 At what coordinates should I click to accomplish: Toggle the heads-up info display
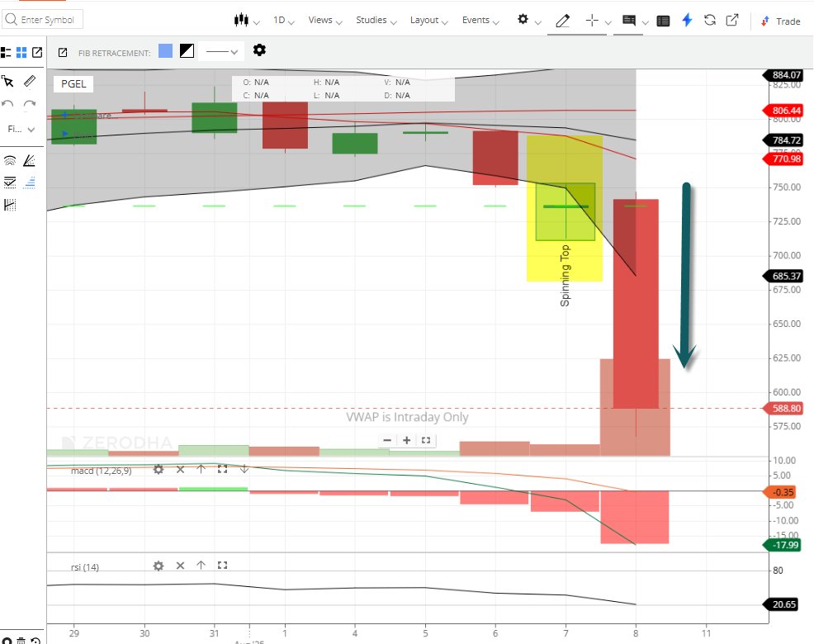coord(629,21)
